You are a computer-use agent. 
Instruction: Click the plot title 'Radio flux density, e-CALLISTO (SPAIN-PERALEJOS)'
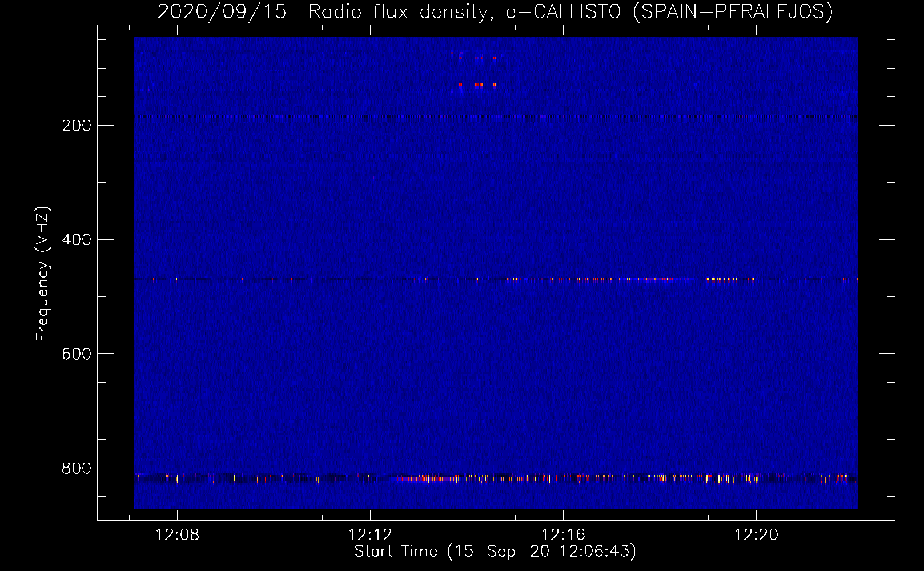(x=571, y=12)
